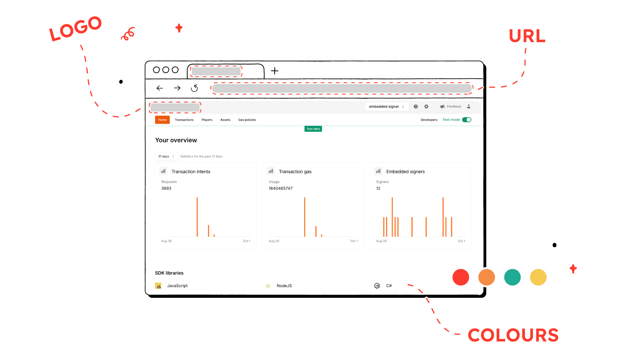Click the Assets navigation tab
The width and height of the screenshot is (644, 362).
pos(225,120)
